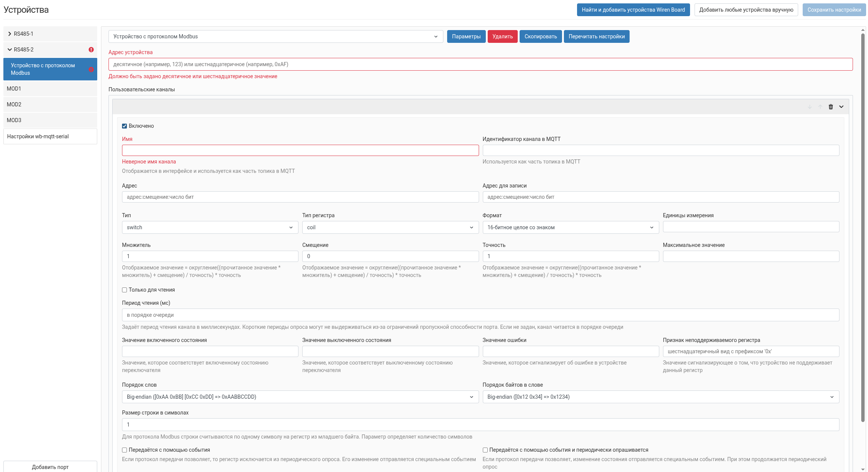Click the Значение ошибки field

[x=571, y=351]
